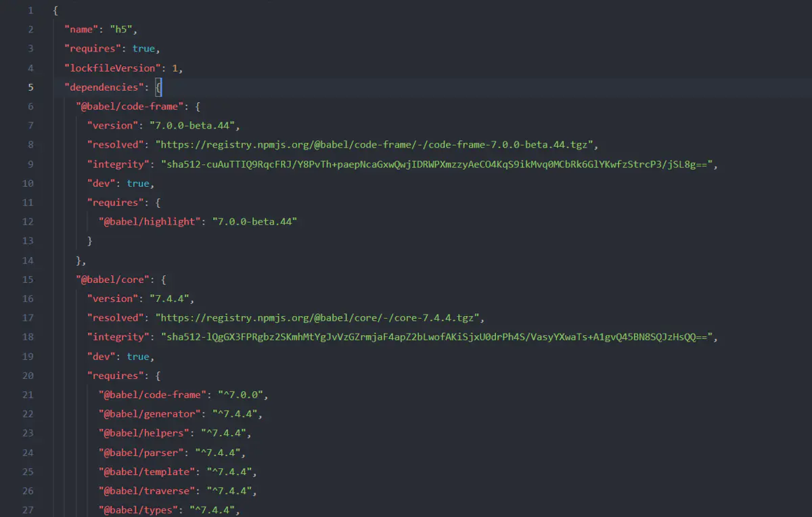Click the "requires" key on line 3
Viewport: 812px width, 517px height.
[93, 49]
